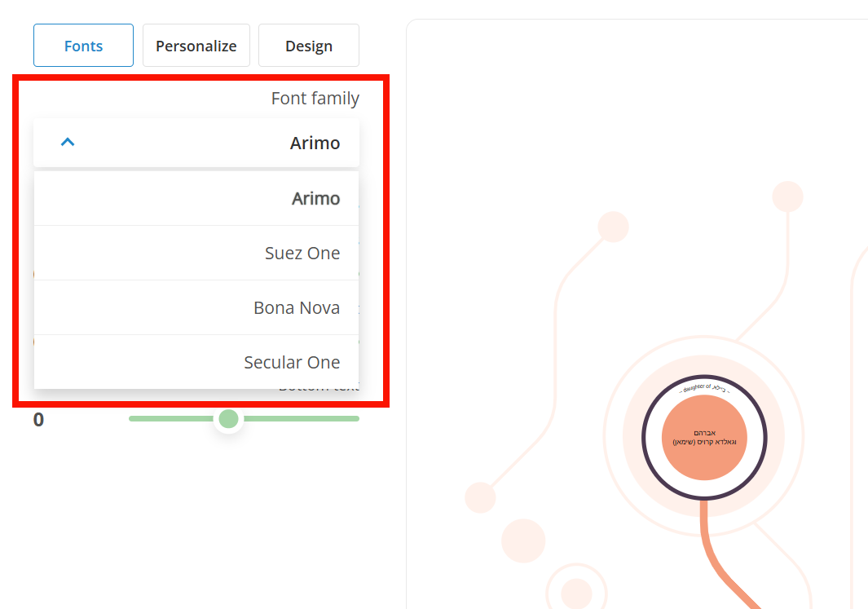Click the faint bottom-left double-ring node
The height and width of the screenshot is (609, 868).
pyautogui.click(x=577, y=593)
